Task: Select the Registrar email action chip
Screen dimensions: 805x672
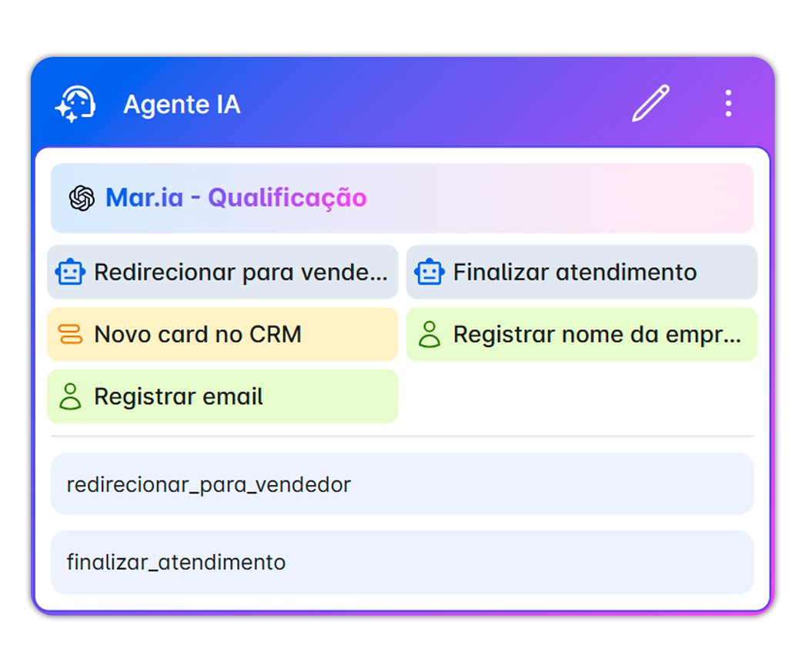Action: pyautogui.click(x=222, y=396)
